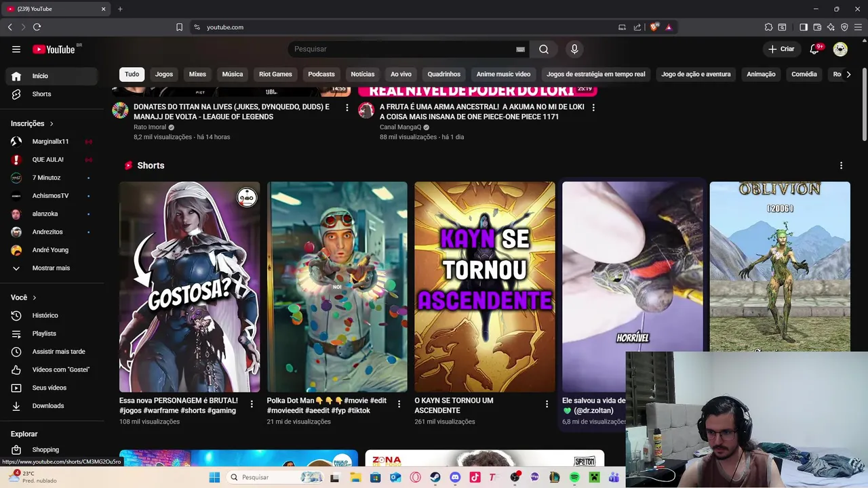Open the account avatar menu
The height and width of the screenshot is (488, 868).
[x=840, y=49]
